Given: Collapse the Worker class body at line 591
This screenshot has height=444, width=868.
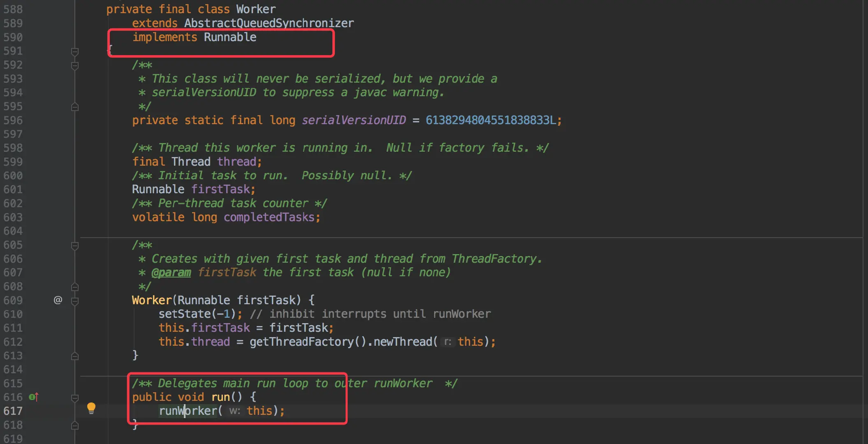Looking at the screenshot, I should [75, 52].
